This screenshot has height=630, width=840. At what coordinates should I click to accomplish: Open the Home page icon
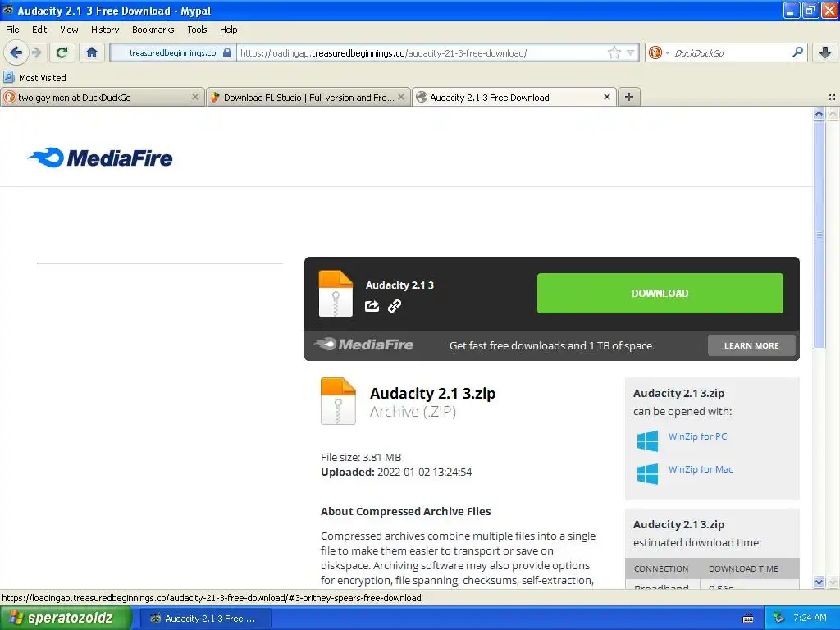92,52
